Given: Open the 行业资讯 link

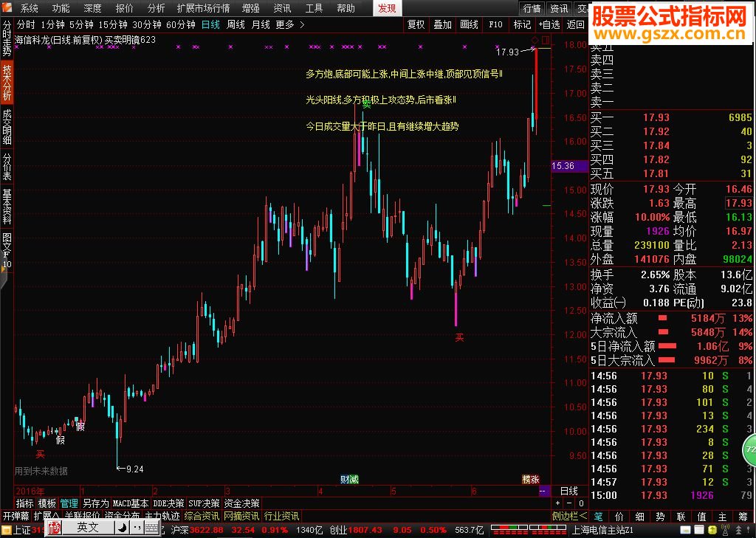Looking at the screenshot, I should click(x=282, y=517).
